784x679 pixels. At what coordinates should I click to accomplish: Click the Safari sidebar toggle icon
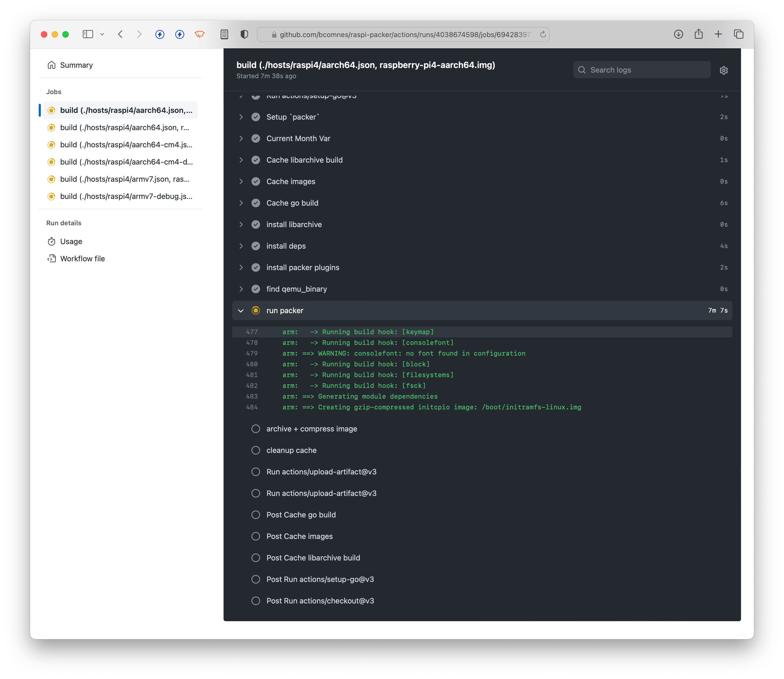88,34
